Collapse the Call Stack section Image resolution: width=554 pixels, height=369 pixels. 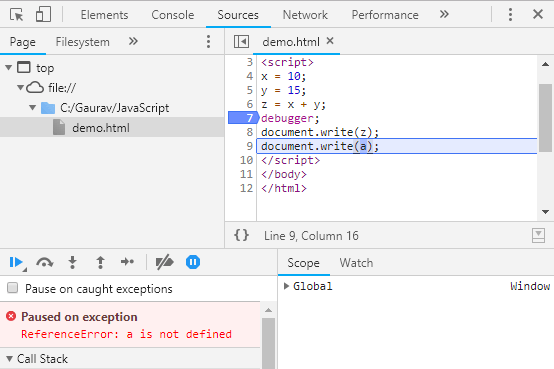pyautogui.click(x=10, y=359)
